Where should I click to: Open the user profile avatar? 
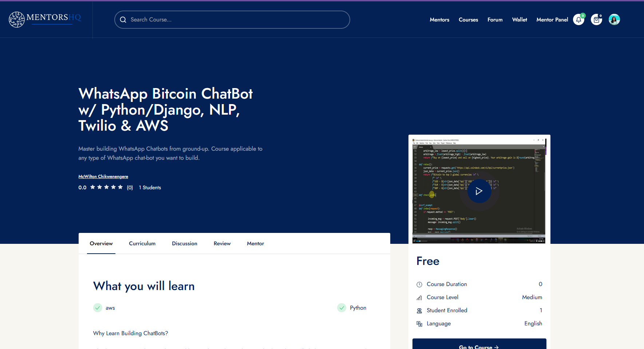coord(614,20)
